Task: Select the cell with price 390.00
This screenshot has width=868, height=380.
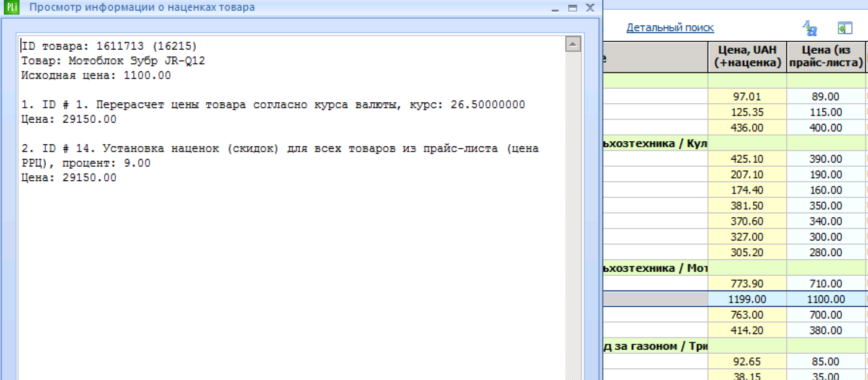Action: point(826,159)
